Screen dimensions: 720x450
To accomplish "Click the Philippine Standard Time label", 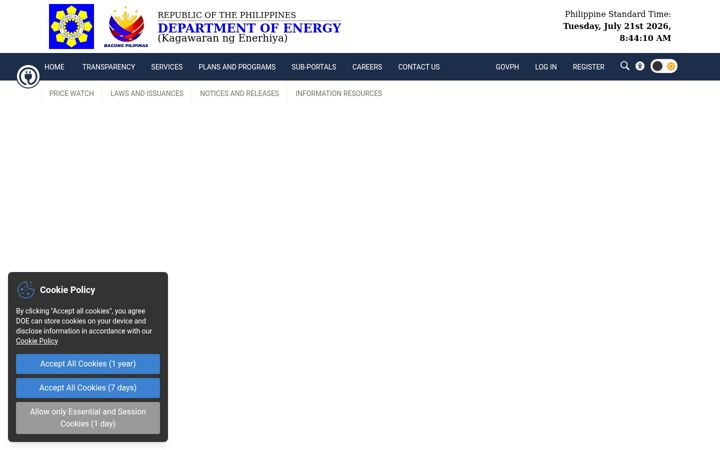I will coord(618,14).
